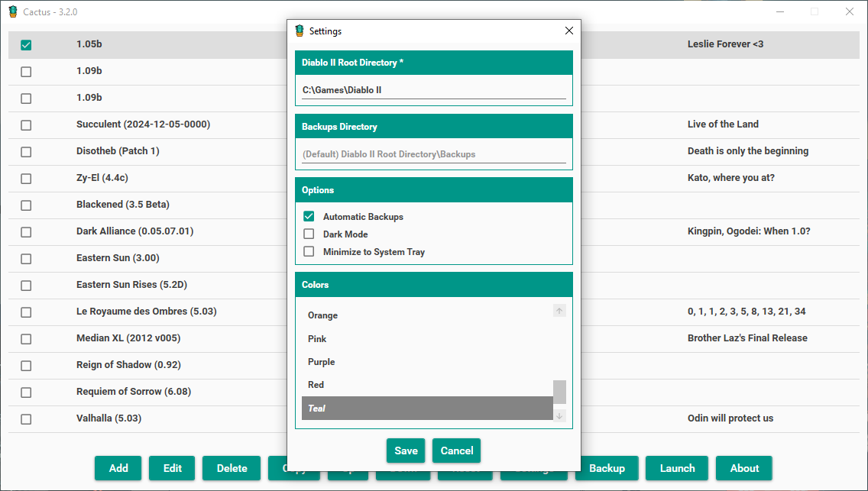Image resolution: width=868 pixels, height=491 pixels.
Task: Click the Colors list scroll up arrow
Action: [x=559, y=311]
